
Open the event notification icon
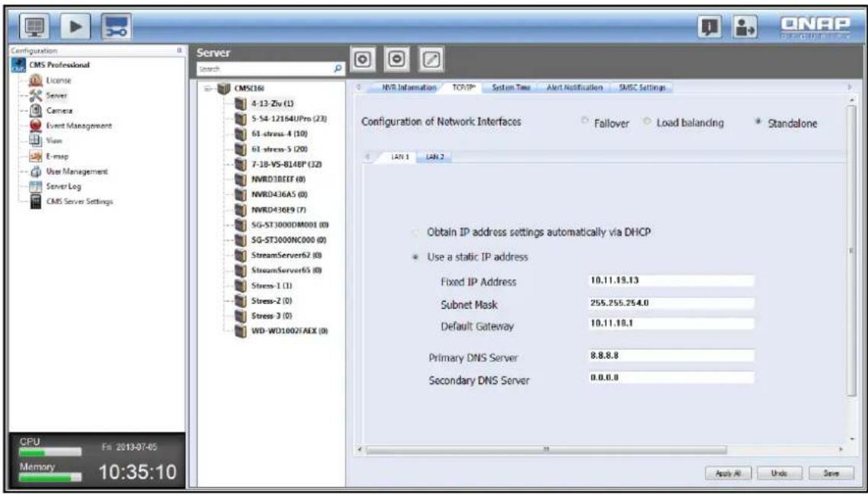(709, 27)
